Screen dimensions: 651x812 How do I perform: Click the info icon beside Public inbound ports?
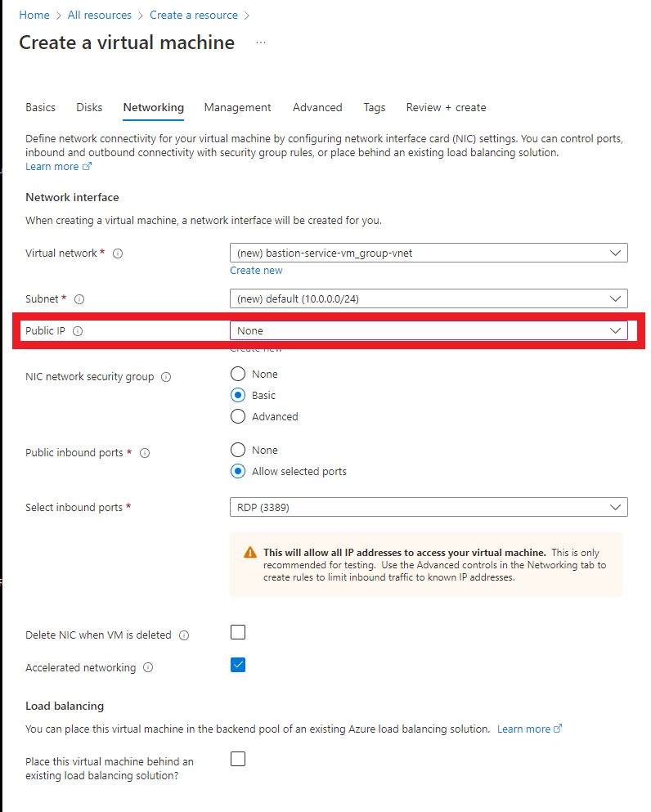pyautogui.click(x=145, y=452)
